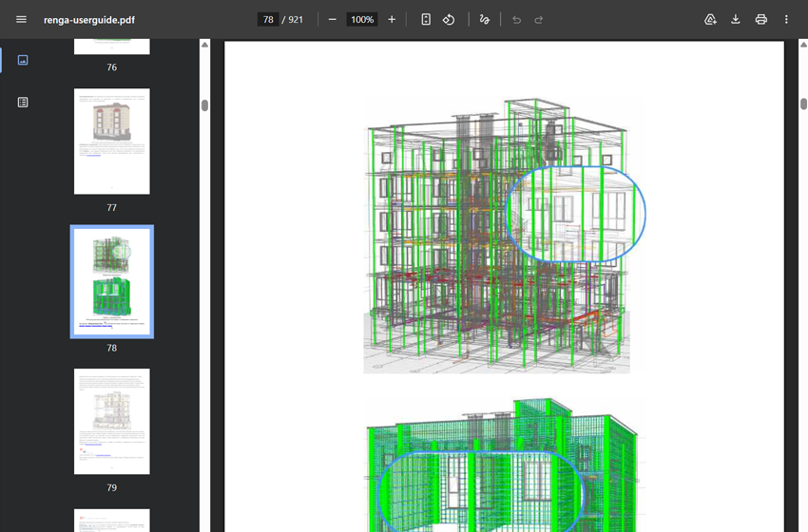Print the document
Screen dimensions: 808x532
(x=761, y=20)
